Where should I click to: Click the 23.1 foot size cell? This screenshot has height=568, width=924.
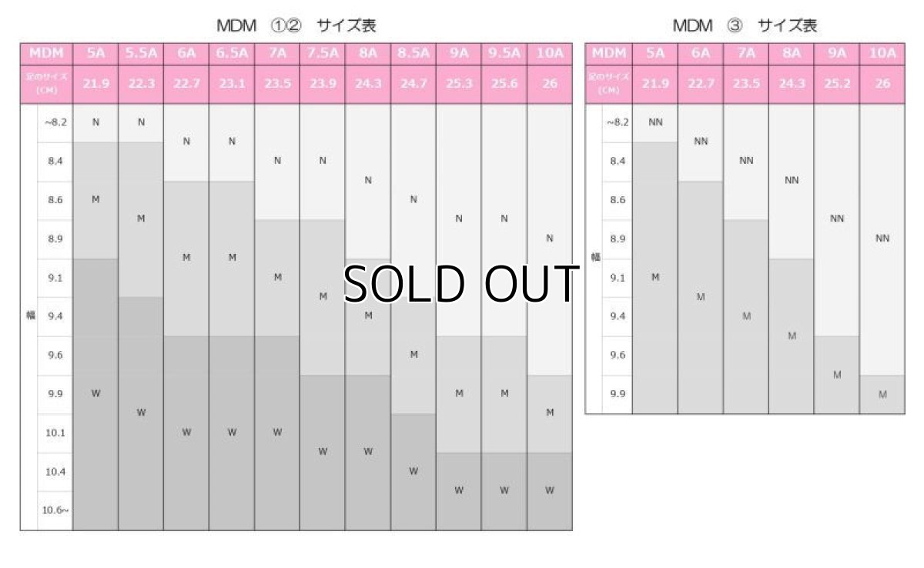pos(232,84)
